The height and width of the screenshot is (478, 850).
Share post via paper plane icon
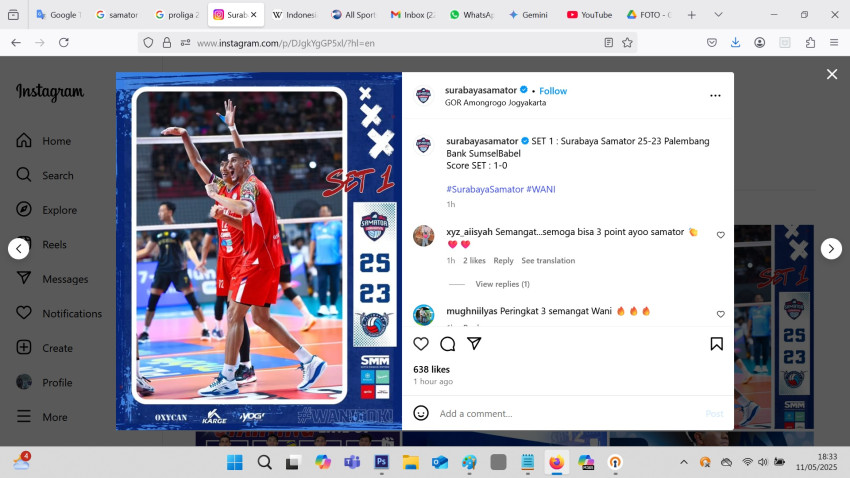[x=474, y=343]
